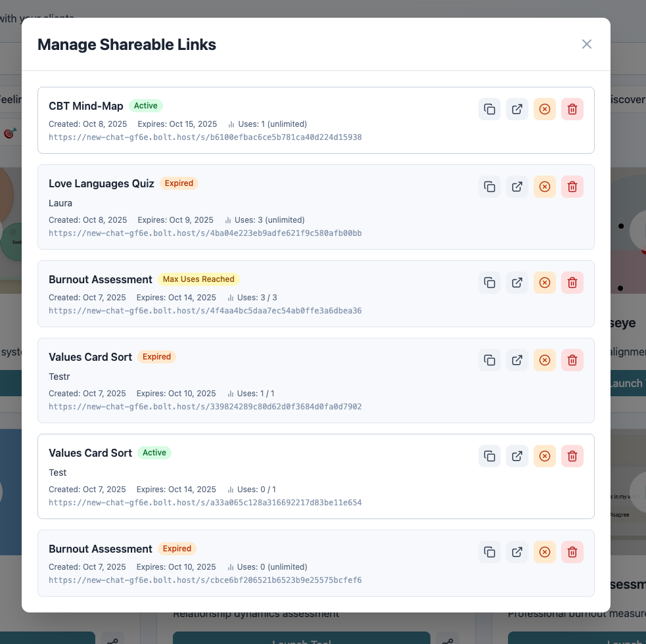
Task: Open the expired Values Card Sort link
Action: point(517,360)
